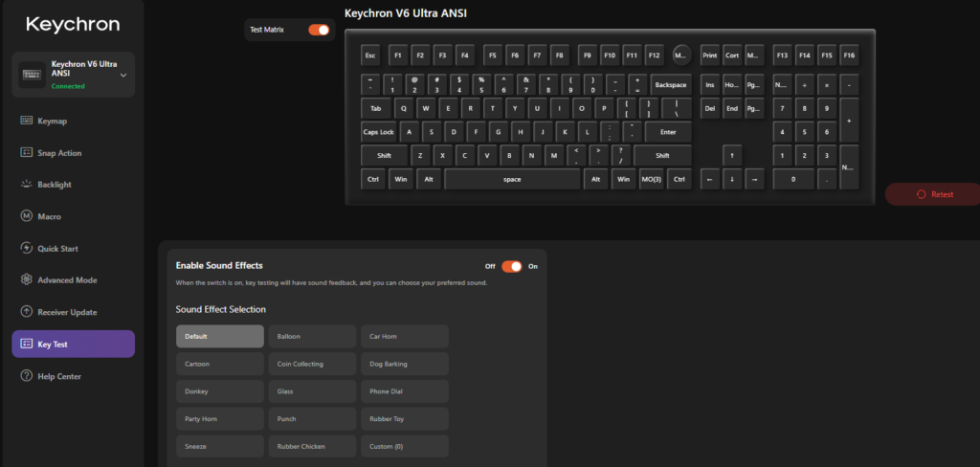980x467 pixels.
Task: Open the Snap Action menu item
Action: point(73,152)
